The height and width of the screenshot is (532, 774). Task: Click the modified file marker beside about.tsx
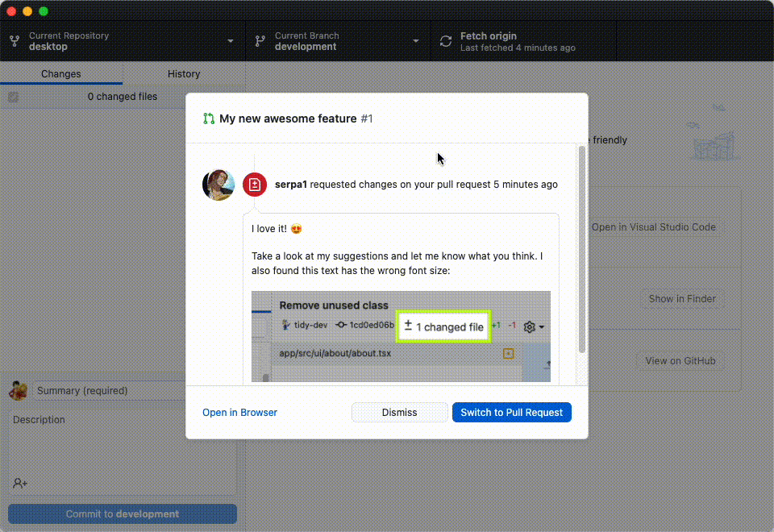click(x=509, y=353)
